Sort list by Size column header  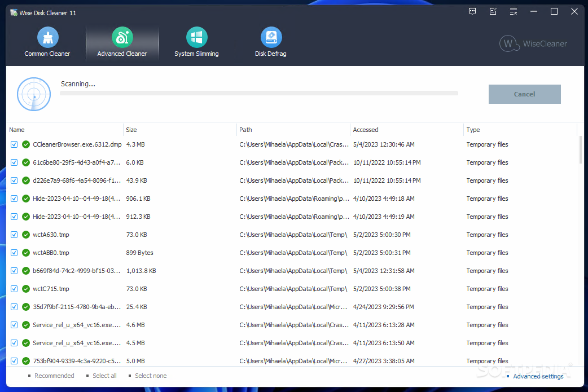coord(180,130)
